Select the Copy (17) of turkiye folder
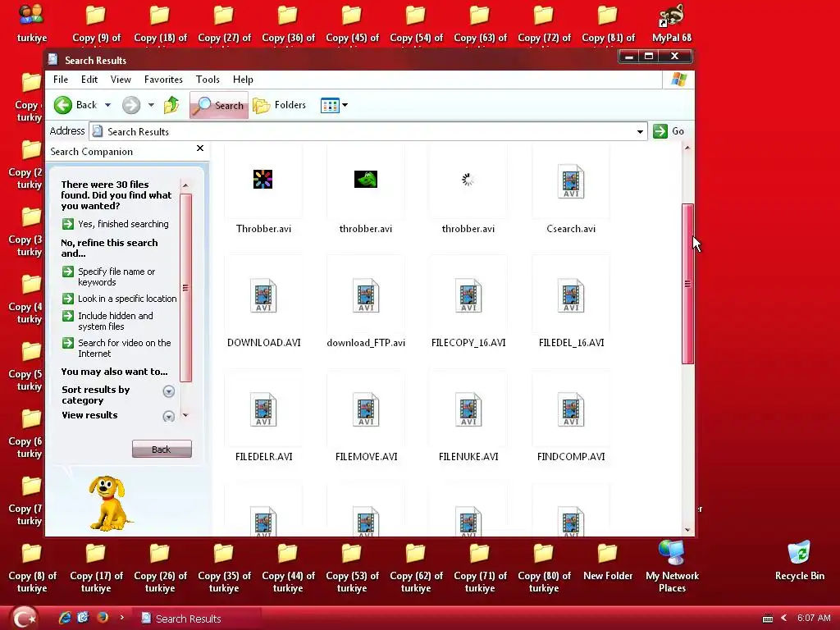The width and height of the screenshot is (840, 630). 96,568
